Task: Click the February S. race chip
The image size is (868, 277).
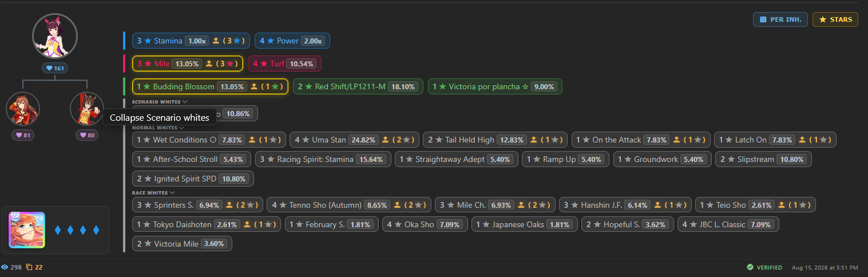Action: pos(331,224)
